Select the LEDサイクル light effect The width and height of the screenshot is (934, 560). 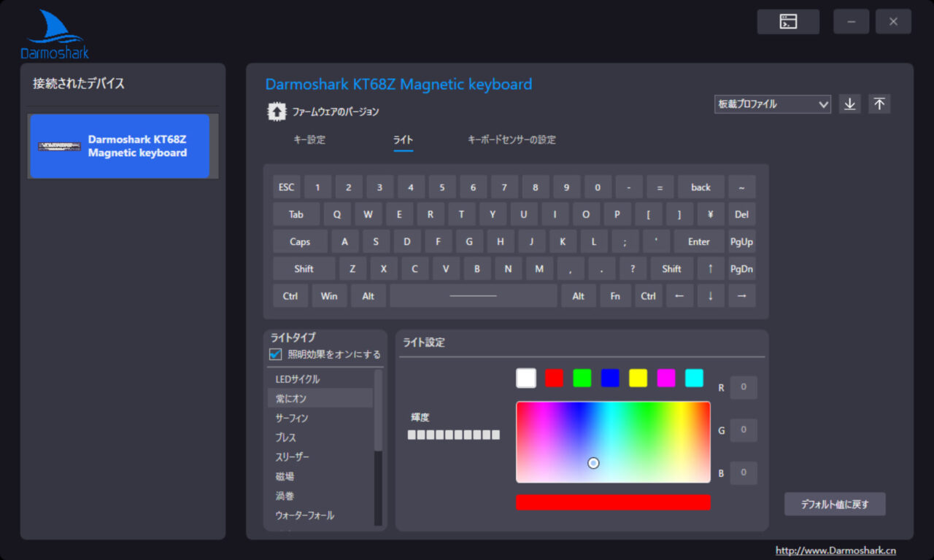pyautogui.click(x=320, y=379)
